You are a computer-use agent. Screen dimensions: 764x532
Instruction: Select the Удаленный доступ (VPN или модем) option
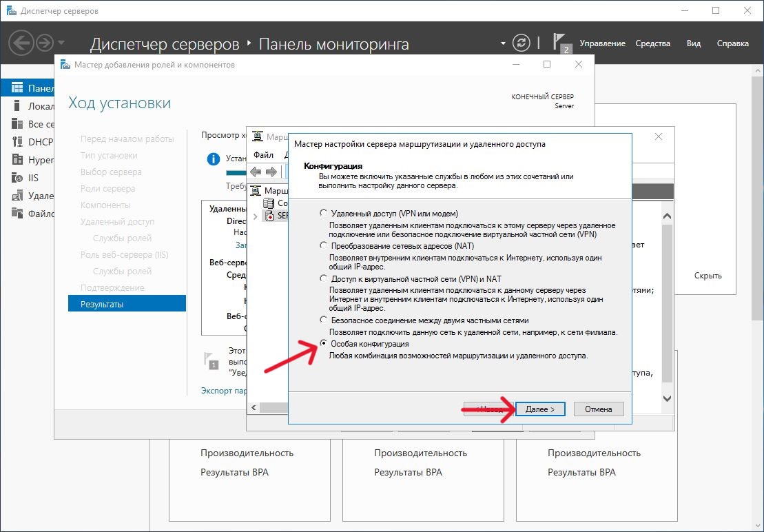pos(324,214)
